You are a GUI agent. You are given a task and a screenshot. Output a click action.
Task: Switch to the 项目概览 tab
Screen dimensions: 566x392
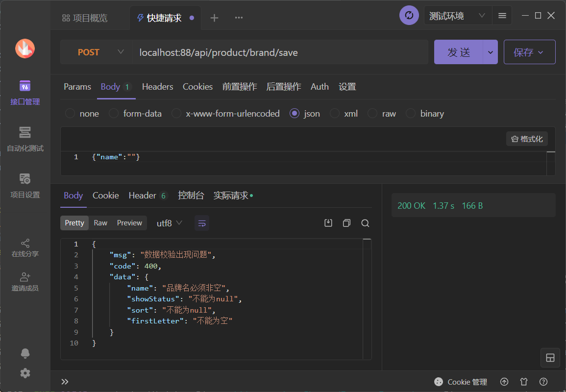[x=85, y=18]
